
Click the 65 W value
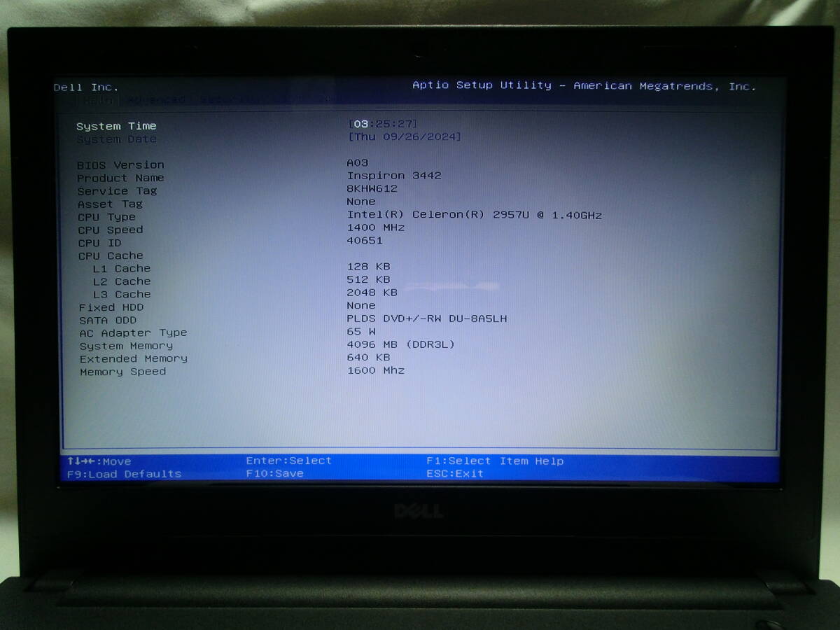coord(361,331)
